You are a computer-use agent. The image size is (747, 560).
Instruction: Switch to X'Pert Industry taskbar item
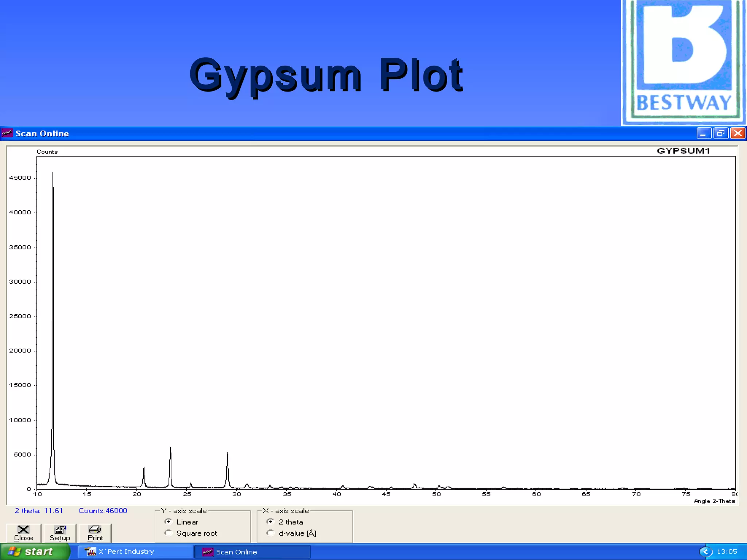pyautogui.click(x=135, y=552)
